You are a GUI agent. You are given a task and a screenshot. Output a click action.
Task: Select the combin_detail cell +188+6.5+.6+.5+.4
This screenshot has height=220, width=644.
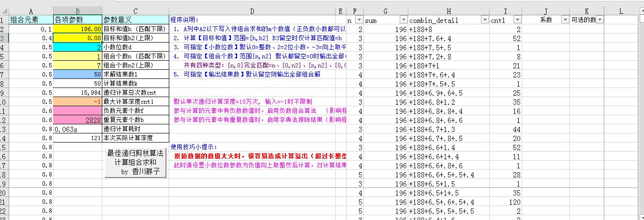[x=448, y=201]
